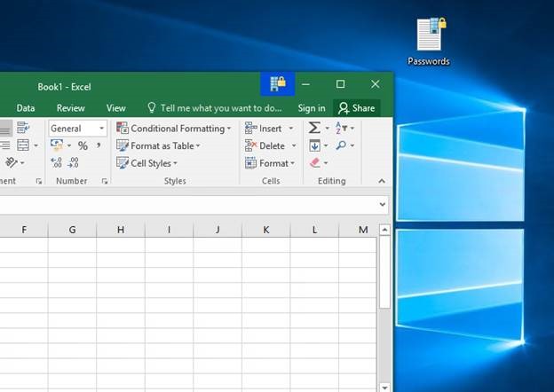Click the Fill down arrow icon
This screenshot has height=392, width=554.
pyautogui.click(x=314, y=145)
